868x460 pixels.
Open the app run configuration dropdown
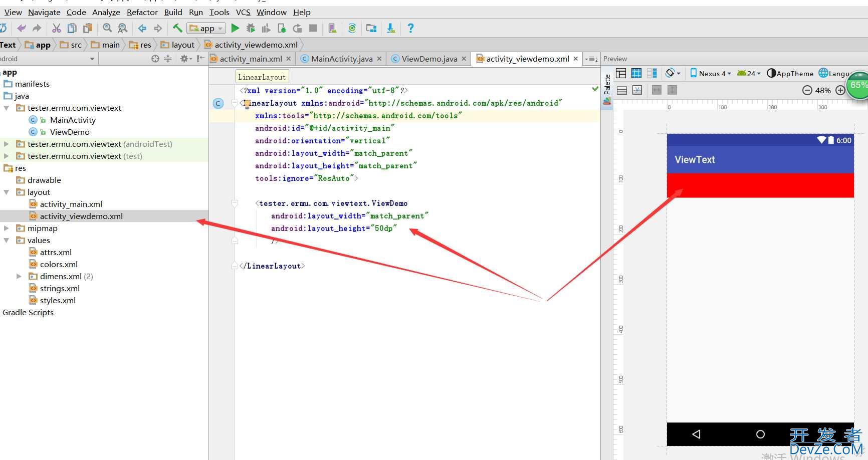pyautogui.click(x=206, y=29)
